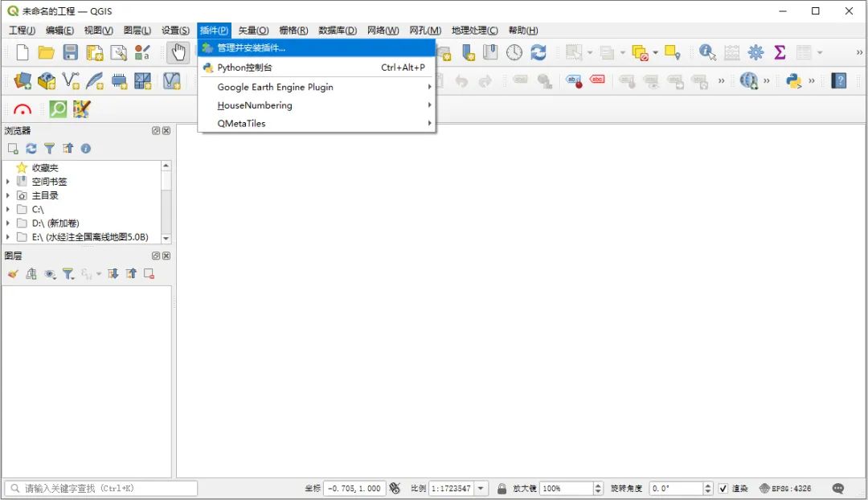Add selected layers in browser panel
The height and width of the screenshot is (500, 868).
13,149
